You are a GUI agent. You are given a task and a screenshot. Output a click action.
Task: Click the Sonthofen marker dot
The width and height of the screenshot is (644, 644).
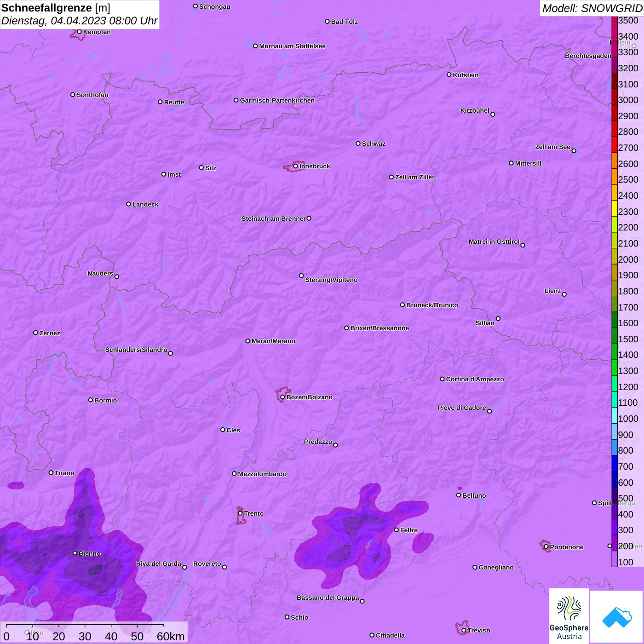(73, 95)
